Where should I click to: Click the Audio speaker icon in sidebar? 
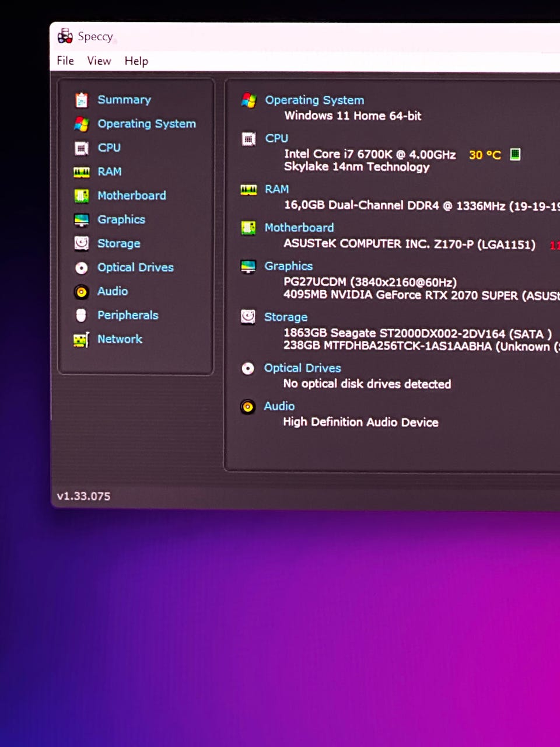click(x=82, y=291)
